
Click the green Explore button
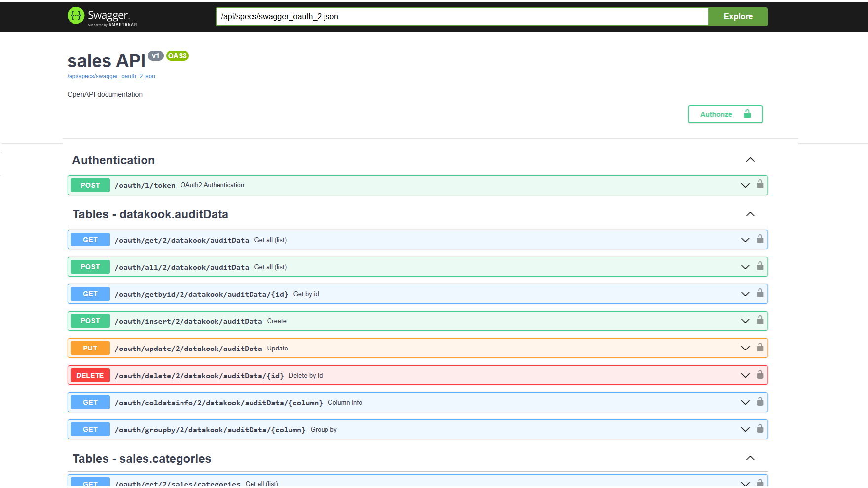tap(738, 16)
